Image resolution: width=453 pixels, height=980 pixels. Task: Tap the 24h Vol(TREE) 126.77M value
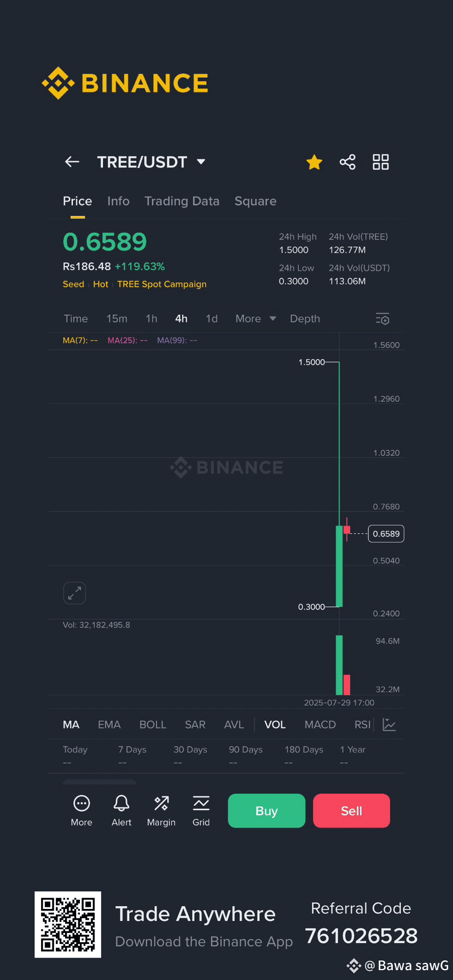347,250
